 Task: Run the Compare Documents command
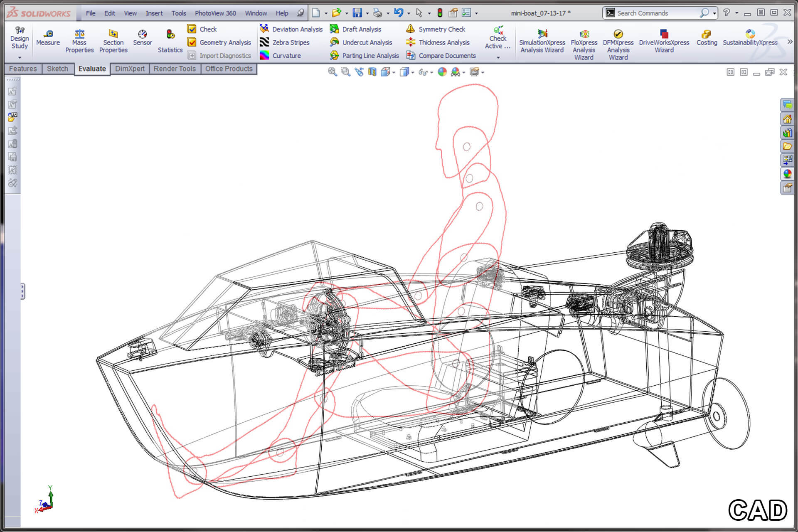pyautogui.click(x=447, y=55)
